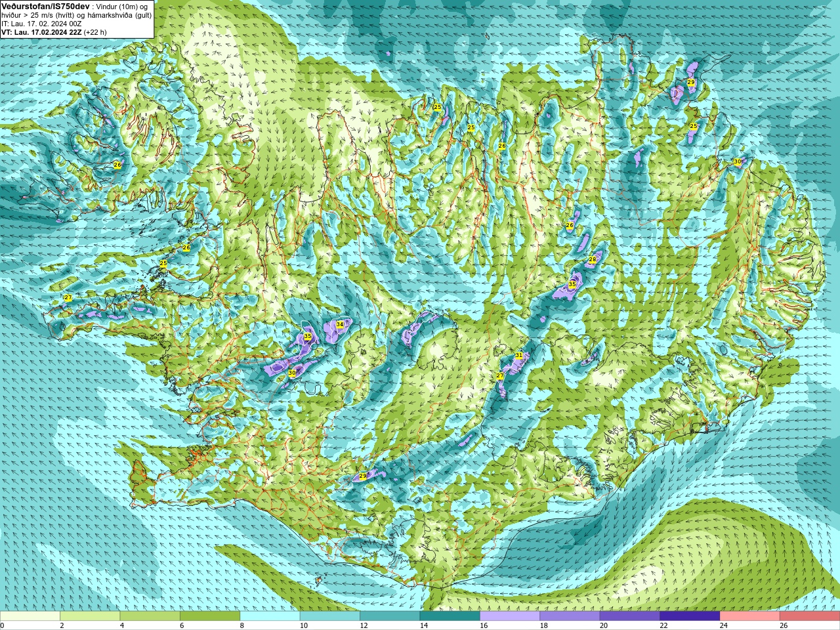The image size is (840, 630).
Task: Click the valid time line VT: Lau. 17.02.2024 22Z
Action: (x=42, y=32)
